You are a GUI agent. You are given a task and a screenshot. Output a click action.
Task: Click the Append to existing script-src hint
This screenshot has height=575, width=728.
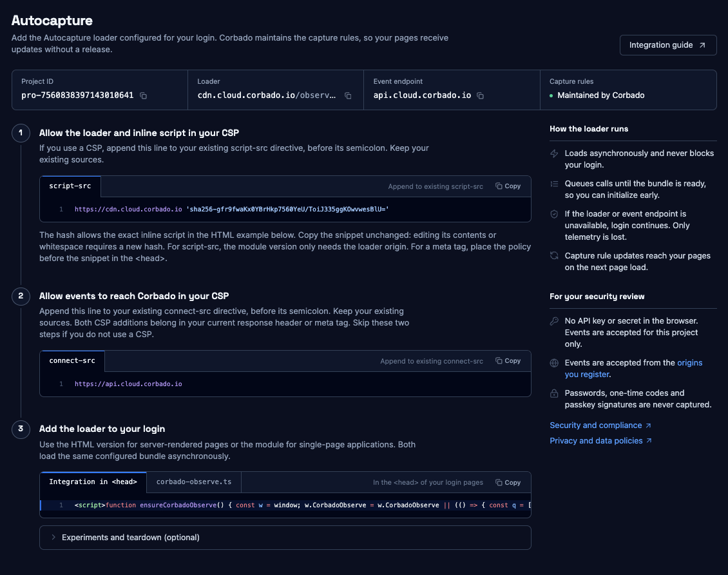click(x=436, y=187)
